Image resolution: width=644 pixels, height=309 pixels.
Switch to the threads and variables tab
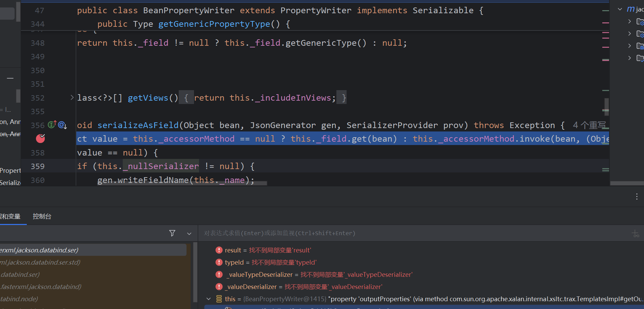coord(10,216)
